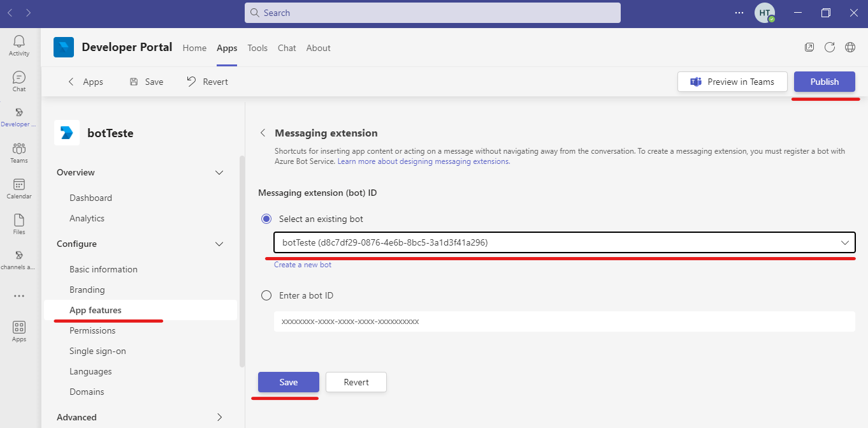Screen dimensions: 868x428
Task: Open the botTeste bot selection dropdown
Action: [564, 242]
